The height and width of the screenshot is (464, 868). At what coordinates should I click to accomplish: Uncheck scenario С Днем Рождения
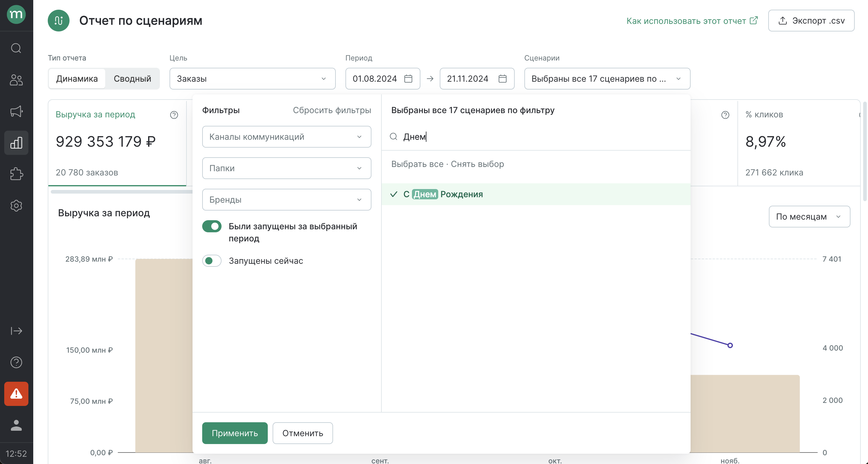pos(536,194)
